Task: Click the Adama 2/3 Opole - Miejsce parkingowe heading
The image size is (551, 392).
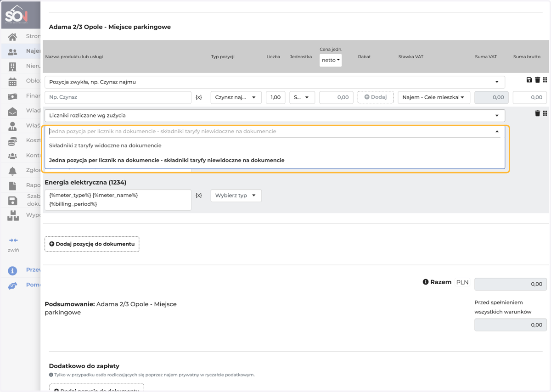Action: (110, 27)
